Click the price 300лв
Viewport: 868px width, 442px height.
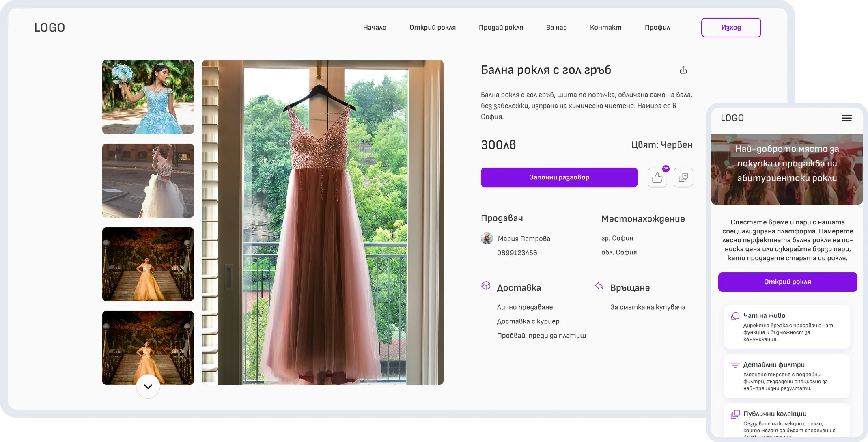pos(498,145)
